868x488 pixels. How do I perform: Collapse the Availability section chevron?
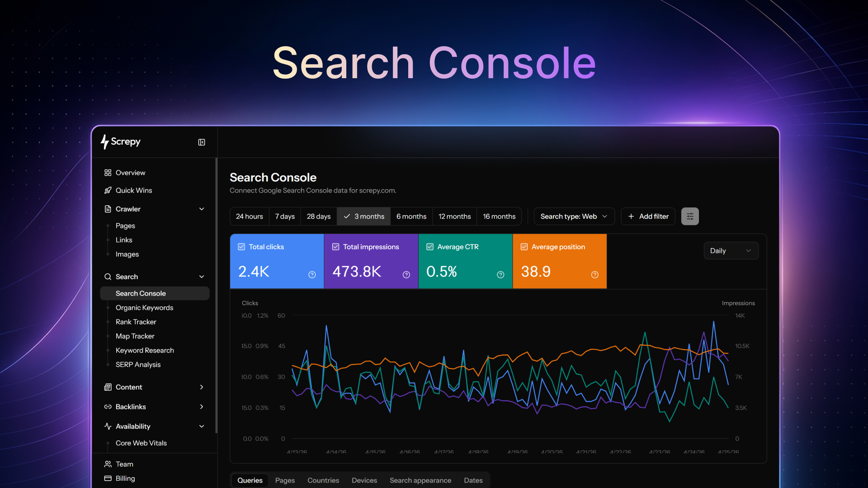(x=202, y=426)
